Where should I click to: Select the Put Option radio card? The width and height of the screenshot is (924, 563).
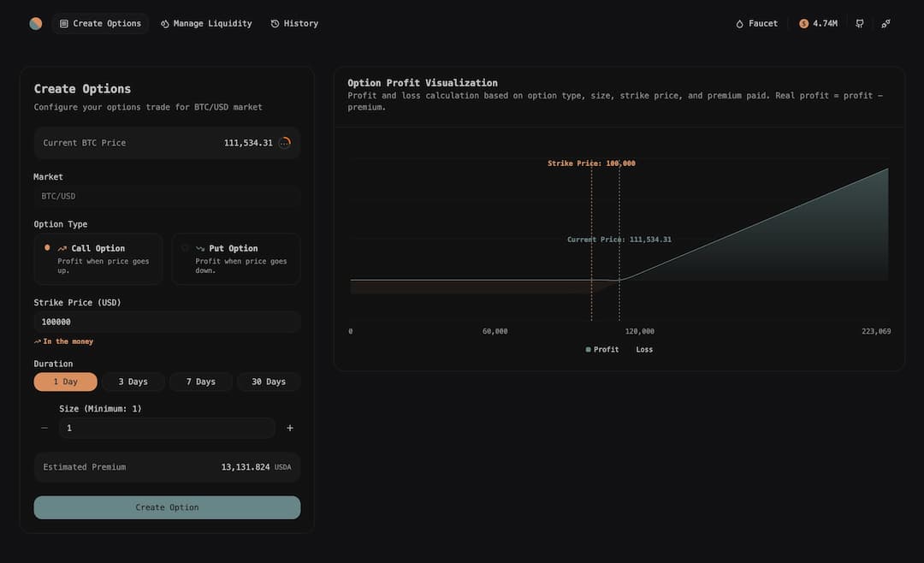point(236,258)
